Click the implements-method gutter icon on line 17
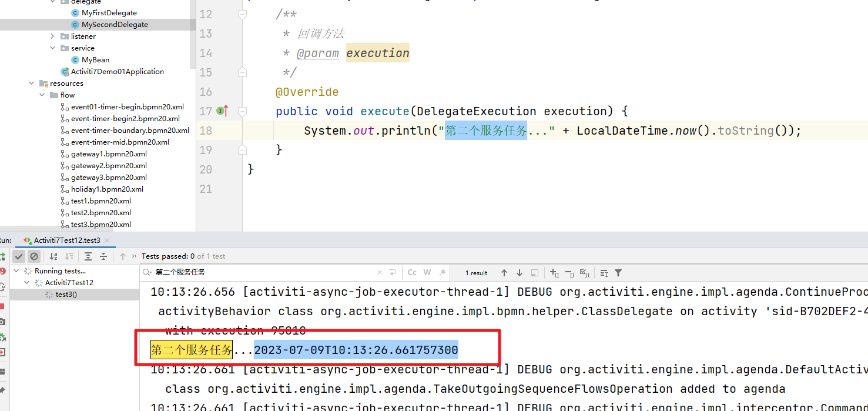This screenshot has height=411, width=868. [223, 111]
